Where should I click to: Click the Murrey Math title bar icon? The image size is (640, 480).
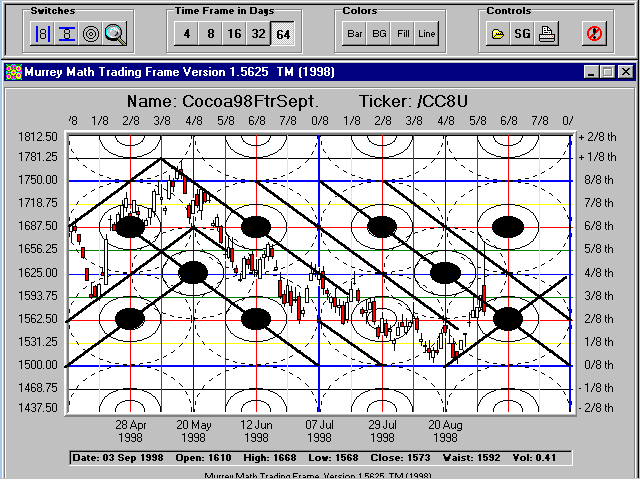click(x=14, y=72)
